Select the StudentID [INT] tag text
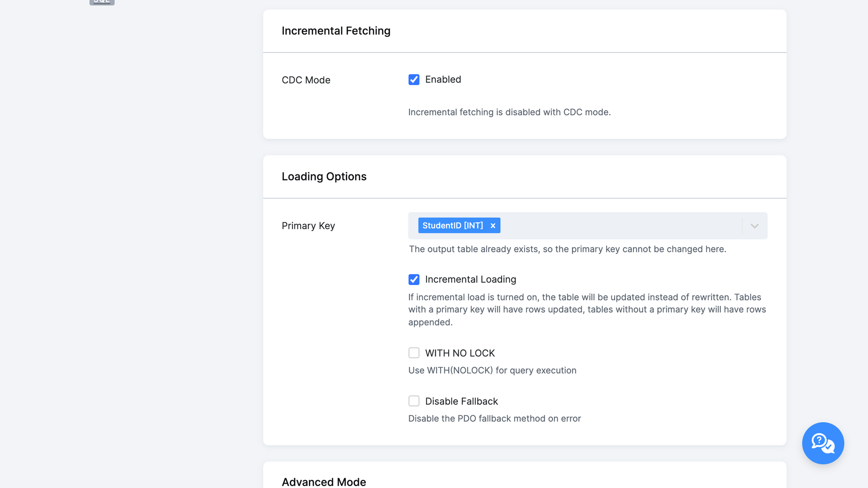The image size is (868, 488). click(x=452, y=226)
